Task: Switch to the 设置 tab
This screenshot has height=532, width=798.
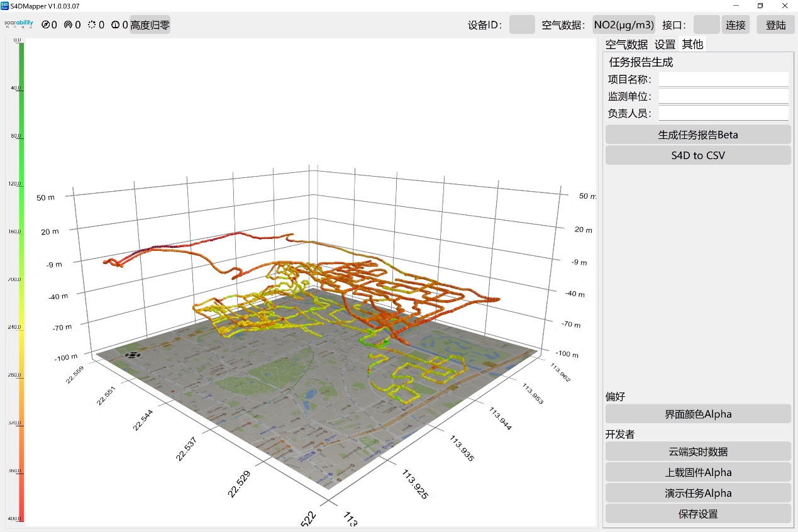Action: tap(665, 45)
